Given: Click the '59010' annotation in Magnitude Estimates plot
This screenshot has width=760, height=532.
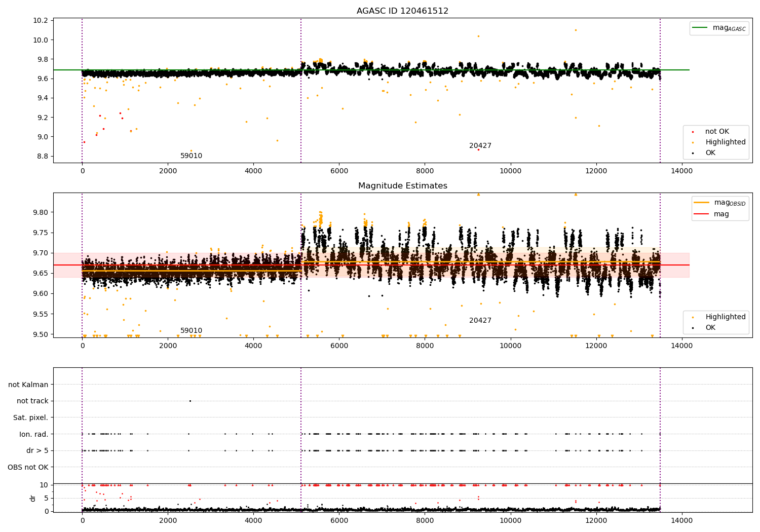Looking at the screenshot, I should coord(191,331).
